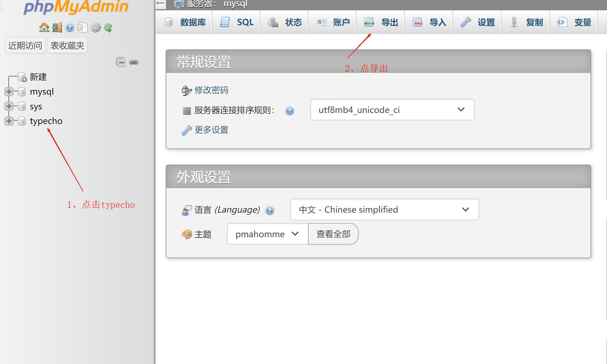Select the typecho database name
The width and height of the screenshot is (607, 364).
[46, 121]
